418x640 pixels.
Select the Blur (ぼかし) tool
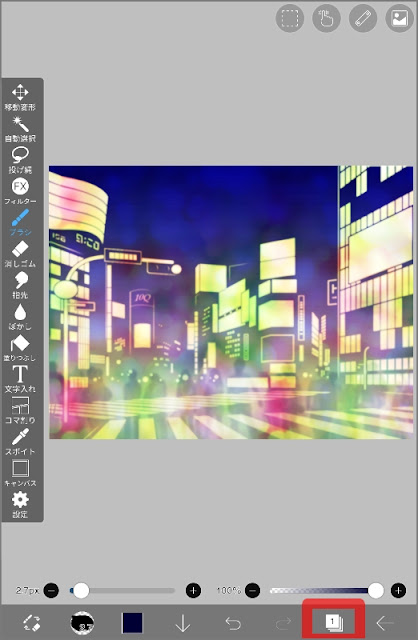tap(20, 317)
